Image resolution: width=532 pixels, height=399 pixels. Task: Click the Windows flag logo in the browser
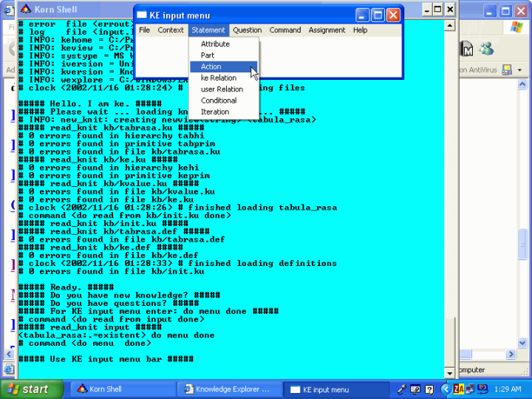pyautogui.click(x=516, y=27)
